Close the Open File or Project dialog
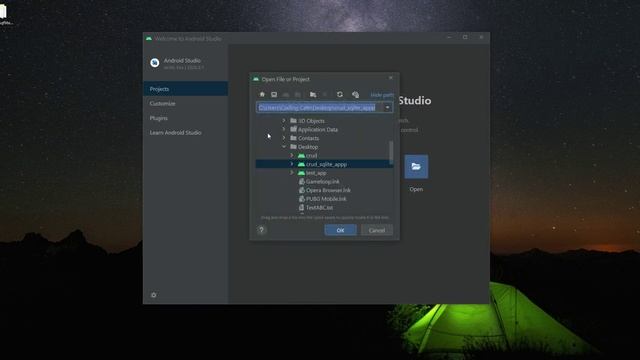The height and width of the screenshot is (360, 640). point(391,78)
